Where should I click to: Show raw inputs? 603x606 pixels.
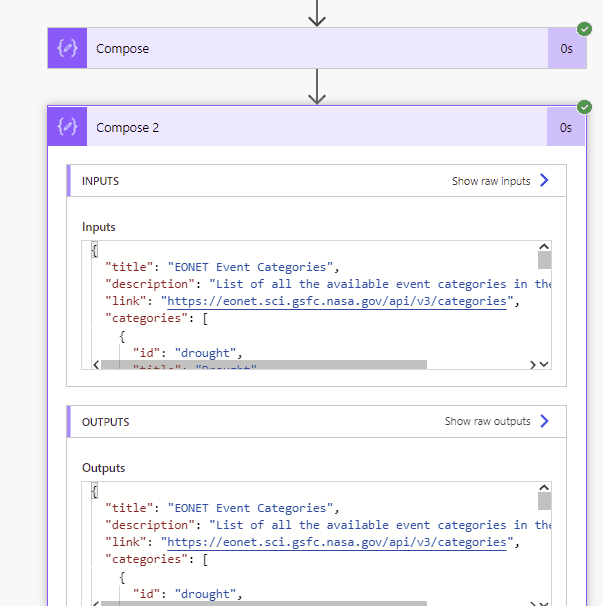tap(491, 181)
